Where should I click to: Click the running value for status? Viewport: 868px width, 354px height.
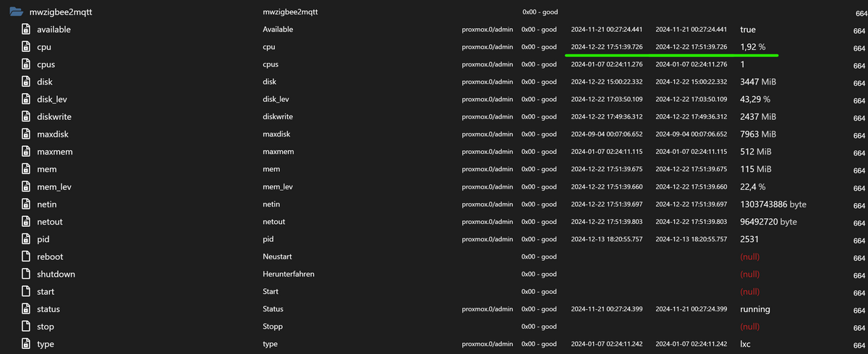click(754, 309)
